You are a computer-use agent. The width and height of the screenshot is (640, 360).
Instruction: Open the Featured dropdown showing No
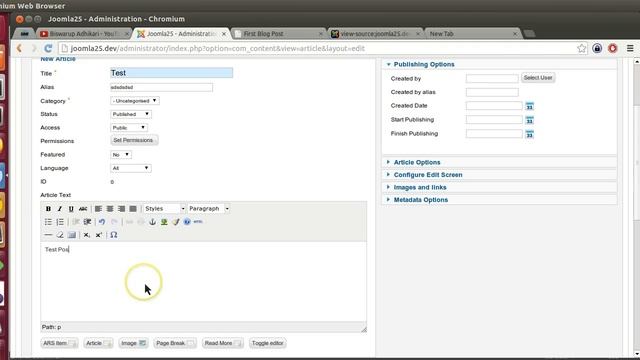pyautogui.click(x=121, y=154)
